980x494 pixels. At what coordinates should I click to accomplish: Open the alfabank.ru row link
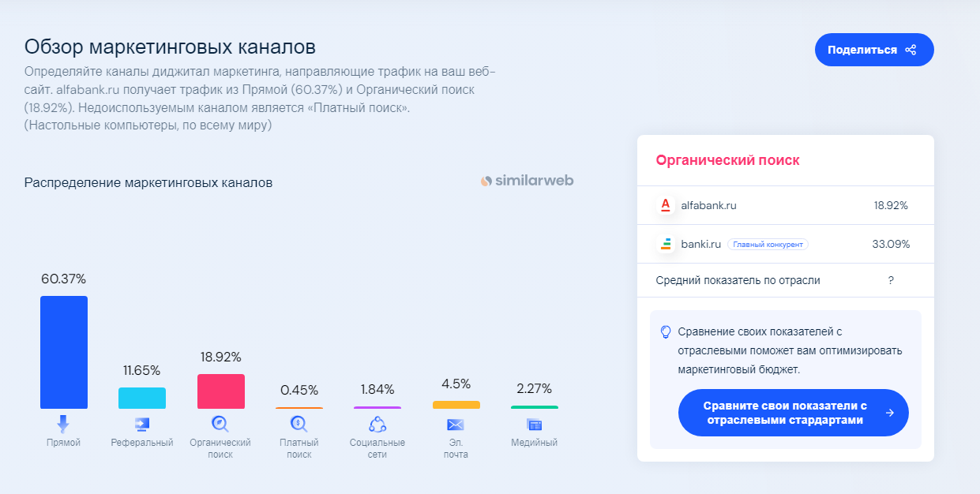[786, 205]
